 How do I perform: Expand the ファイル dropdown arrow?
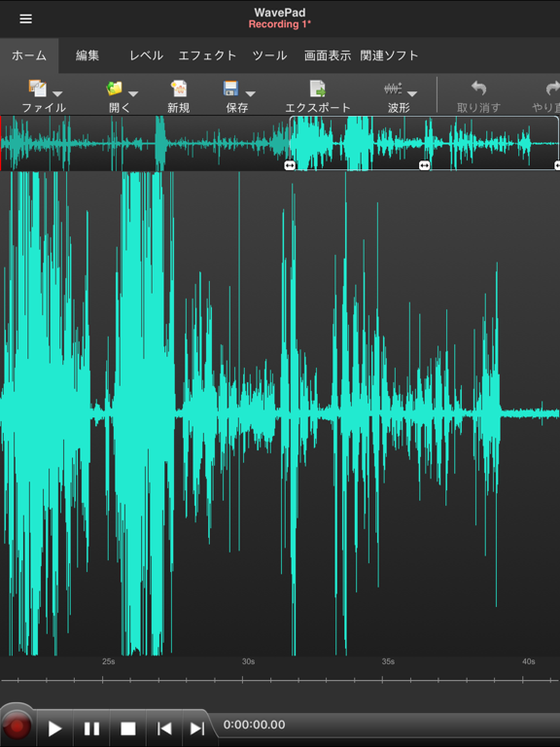(x=57, y=93)
